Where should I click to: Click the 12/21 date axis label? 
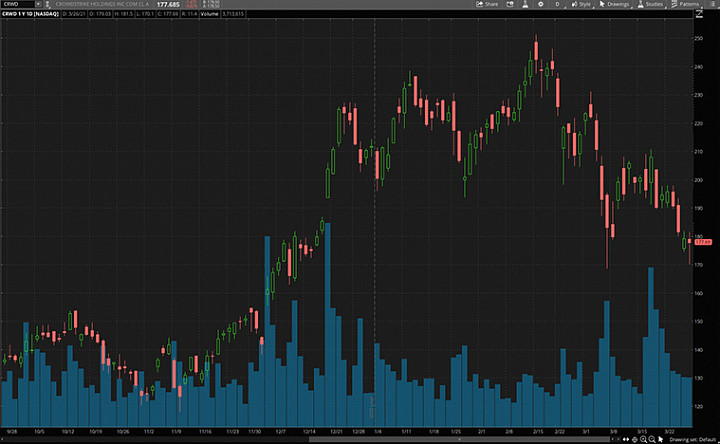(x=337, y=432)
